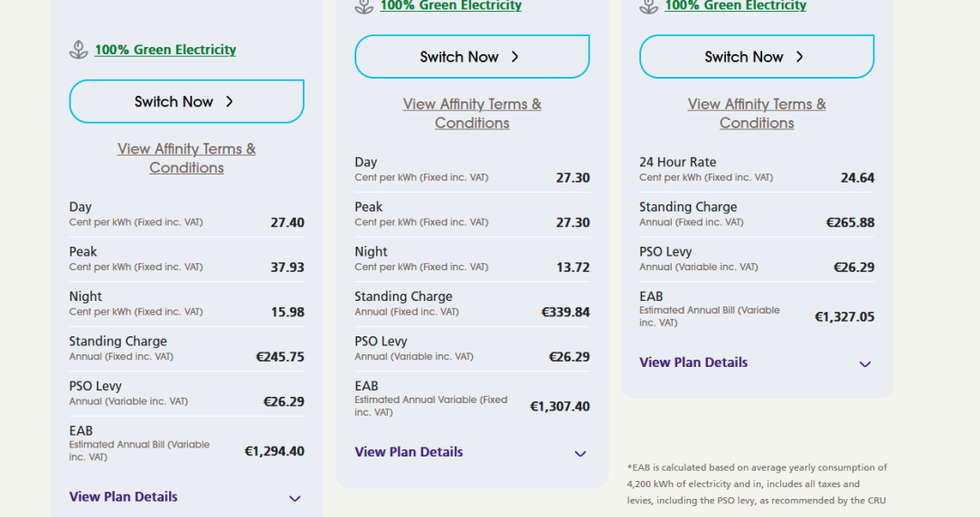
Task: Click the arrow inside the middle card's Switch Now
Action: pyautogui.click(x=515, y=57)
